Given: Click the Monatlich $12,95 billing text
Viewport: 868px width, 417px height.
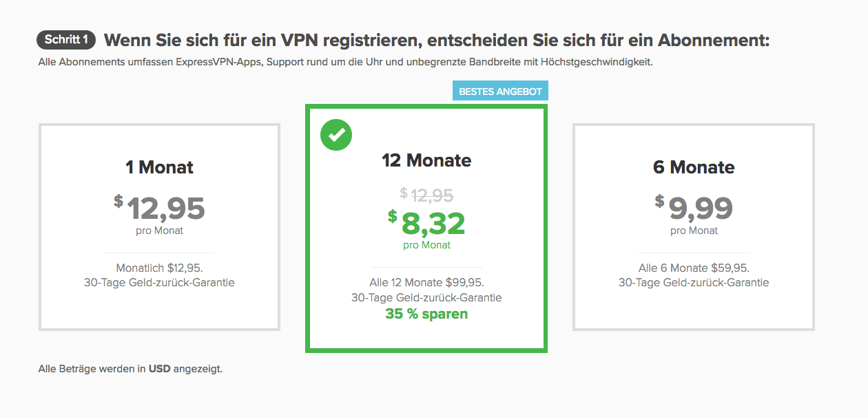Looking at the screenshot, I should (x=159, y=268).
